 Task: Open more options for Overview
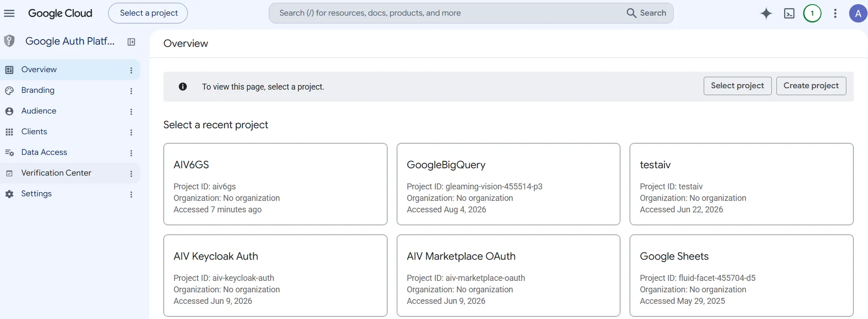[131, 70]
